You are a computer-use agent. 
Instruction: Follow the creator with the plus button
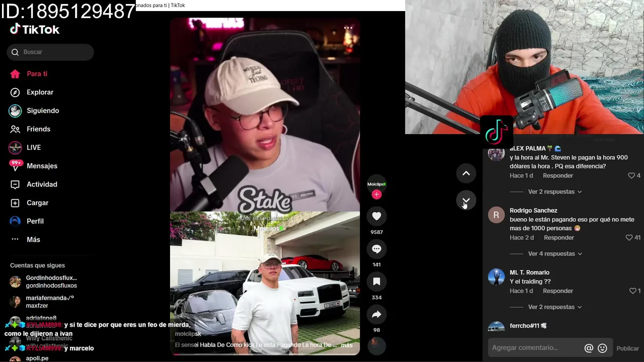click(377, 195)
